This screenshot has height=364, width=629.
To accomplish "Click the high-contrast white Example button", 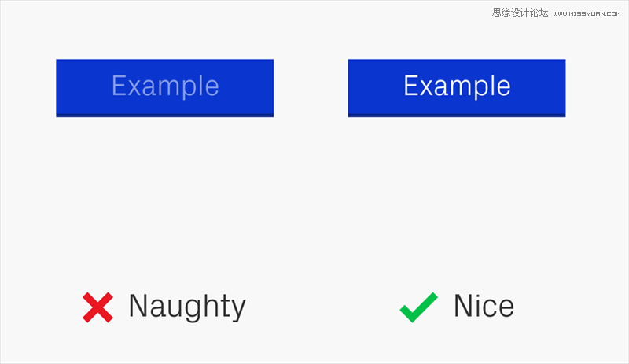I will [x=457, y=88].
